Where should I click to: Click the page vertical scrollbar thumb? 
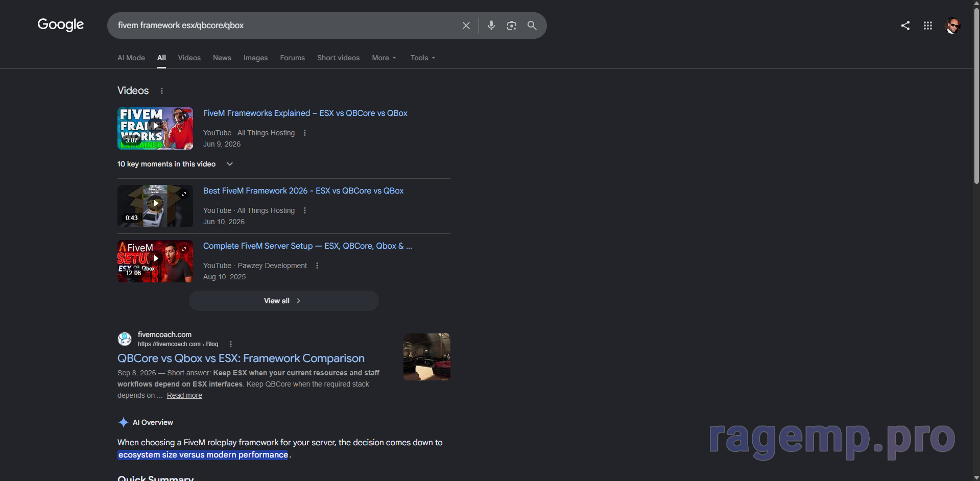coord(976,95)
